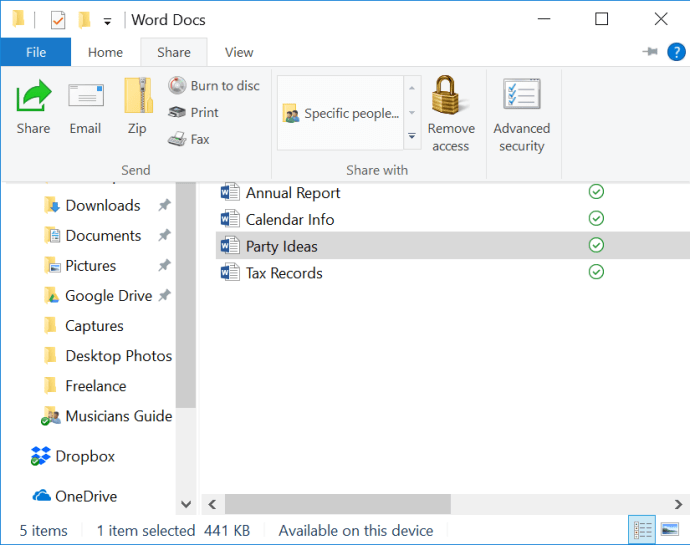
Task: Click the Share with gallery up arrow
Action: [x=412, y=88]
